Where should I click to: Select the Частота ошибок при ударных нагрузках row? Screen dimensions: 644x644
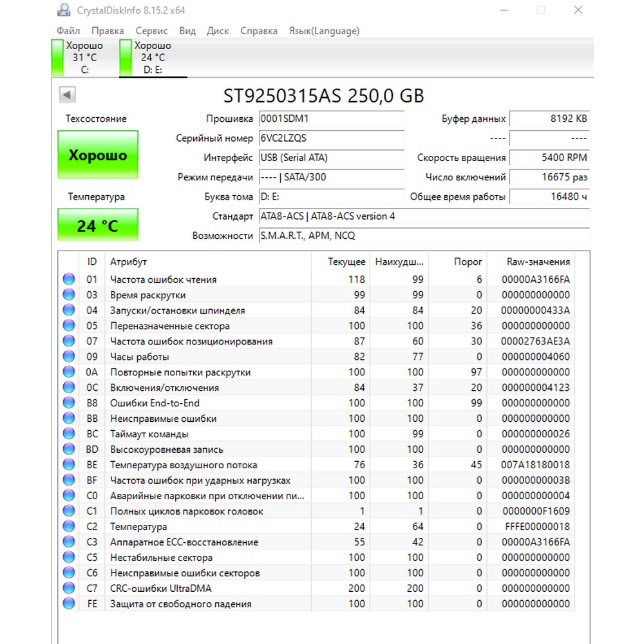[x=316, y=480]
